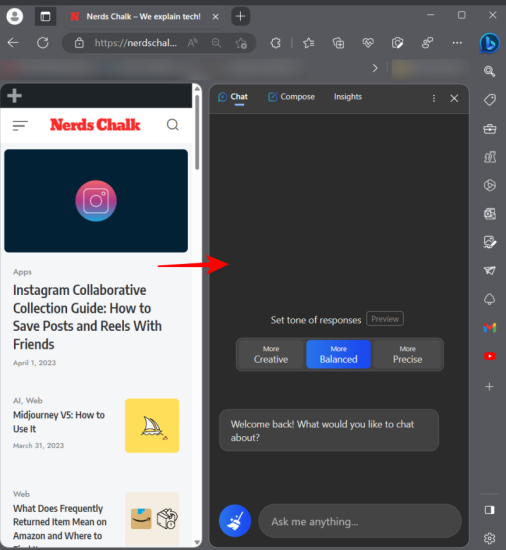This screenshot has height=550, width=506.
Task: Open chat pane more options menu
Action: click(434, 98)
